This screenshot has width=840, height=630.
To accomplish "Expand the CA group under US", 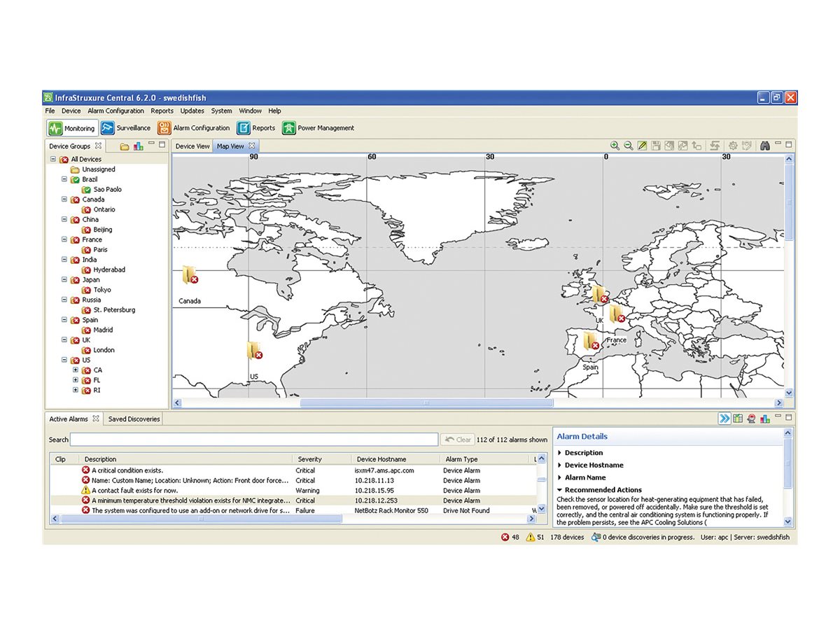I will [x=76, y=370].
